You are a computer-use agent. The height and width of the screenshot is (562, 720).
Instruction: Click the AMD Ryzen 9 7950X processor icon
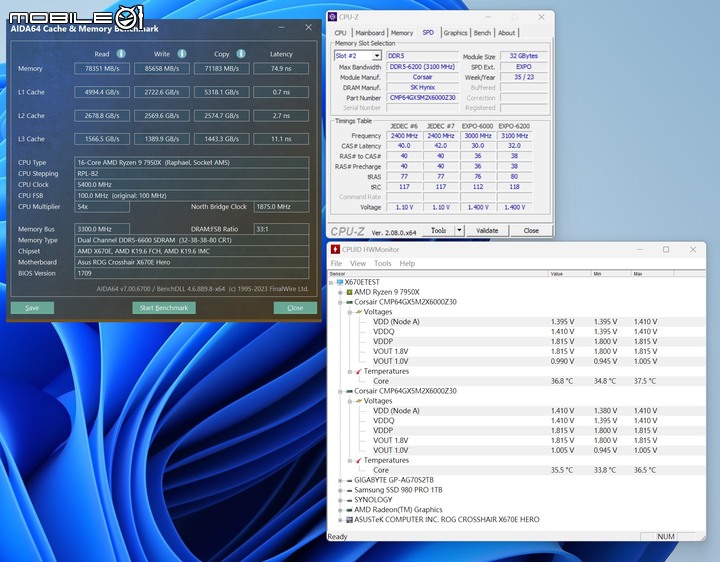pos(349,292)
